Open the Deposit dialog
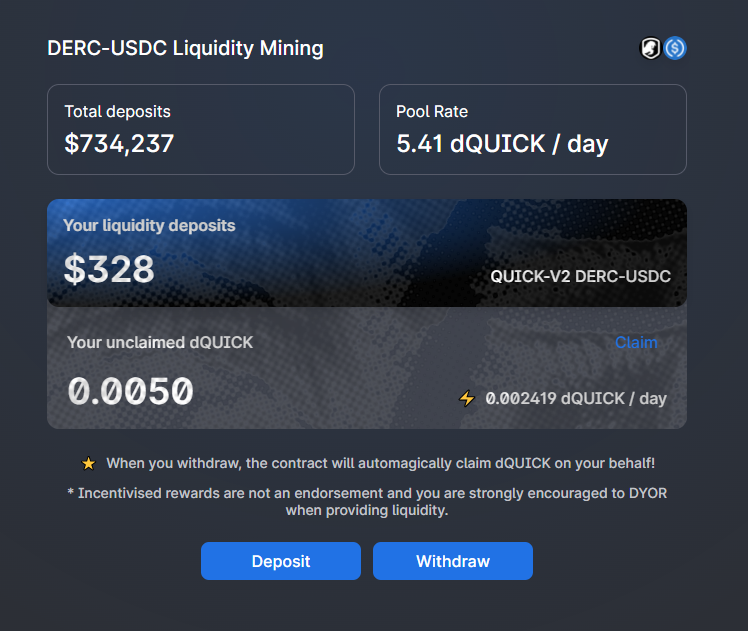Image resolution: width=748 pixels, height=631 pixels. pos(280,561)
